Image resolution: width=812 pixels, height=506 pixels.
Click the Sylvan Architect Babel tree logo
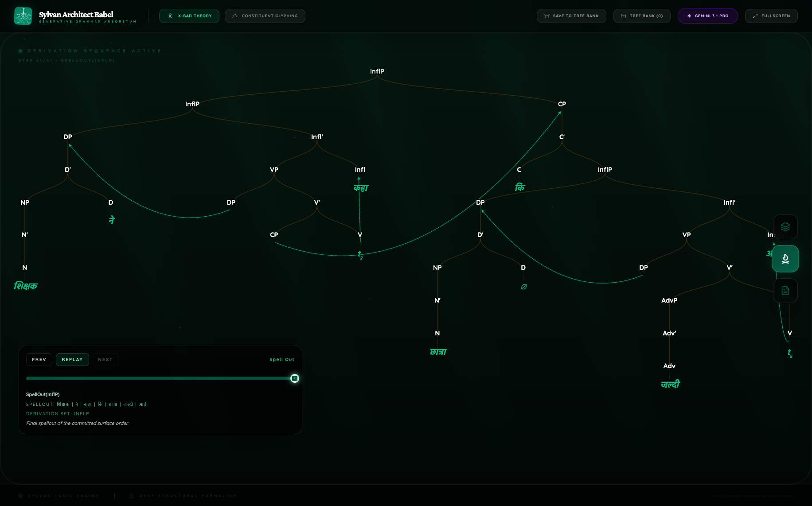coord(23,16)
